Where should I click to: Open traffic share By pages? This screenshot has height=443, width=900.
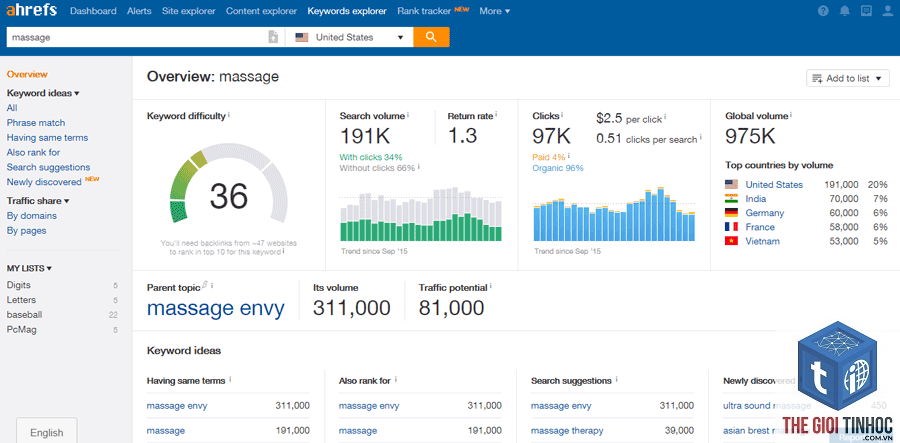click(x=26, y=231)
